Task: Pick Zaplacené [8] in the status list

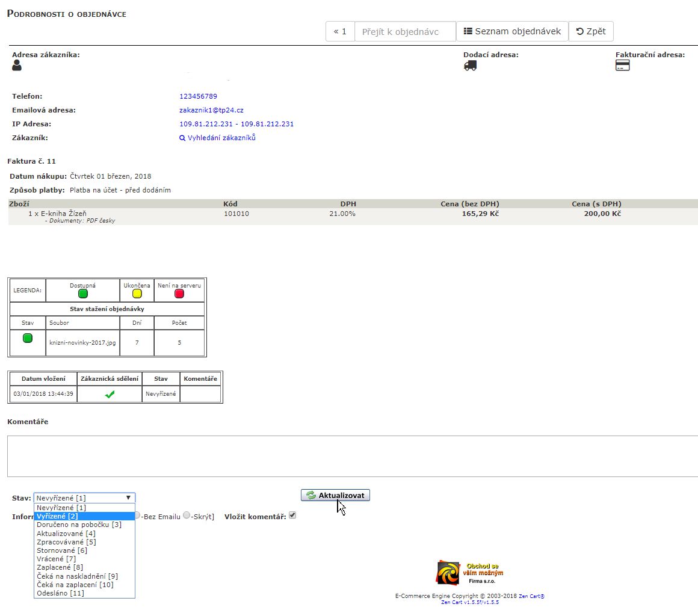Action: [60, 567]
